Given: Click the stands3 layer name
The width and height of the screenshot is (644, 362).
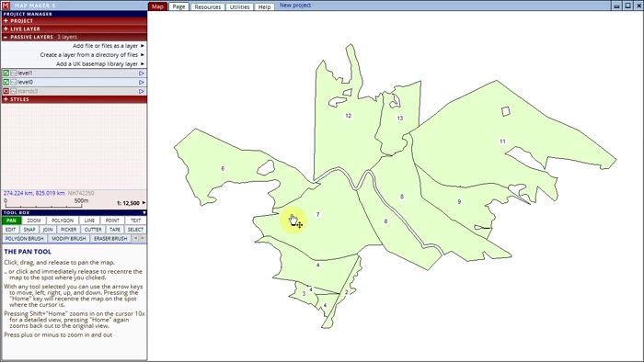Looking at the screenshot, I should [x=28, y=91].
